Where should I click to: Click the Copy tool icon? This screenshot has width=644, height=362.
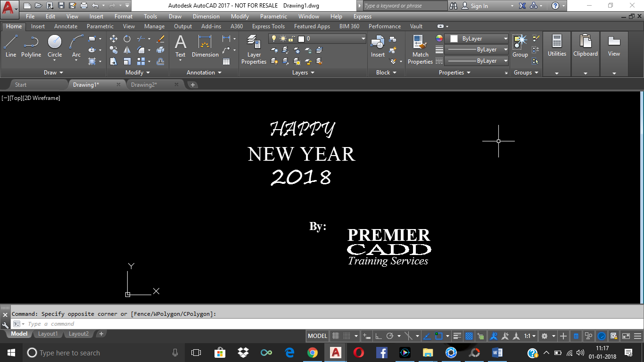pos(114,50)
